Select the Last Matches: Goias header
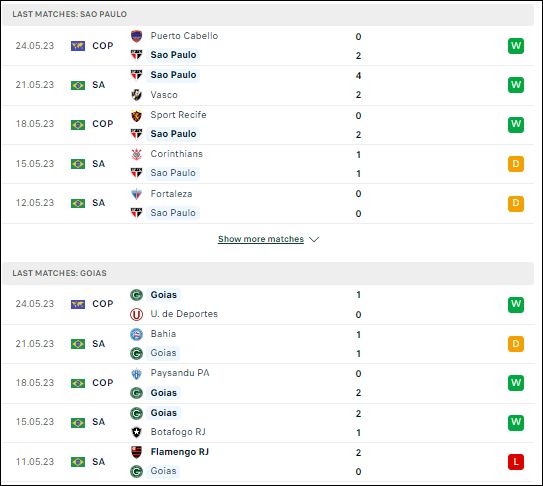 click(x=268, y=273)
